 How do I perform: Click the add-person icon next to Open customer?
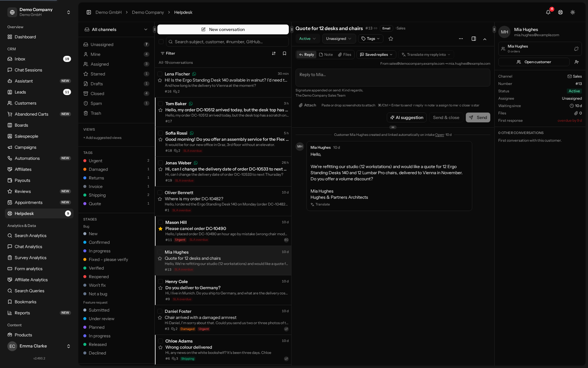coord(577,62)
